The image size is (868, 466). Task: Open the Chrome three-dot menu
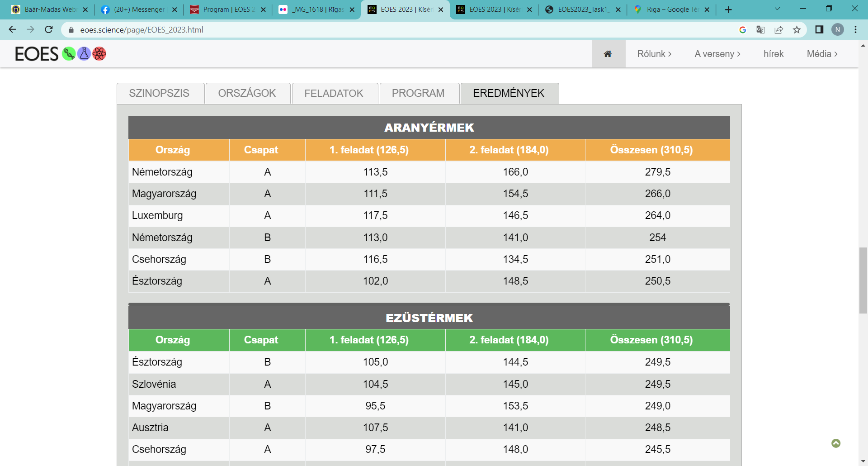(x=855, y=30)
